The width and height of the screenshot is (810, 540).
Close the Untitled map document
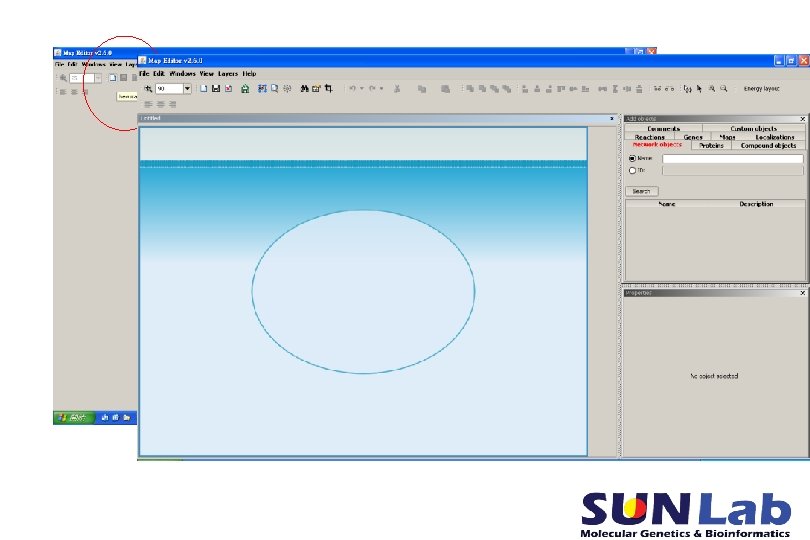(612, 118)
